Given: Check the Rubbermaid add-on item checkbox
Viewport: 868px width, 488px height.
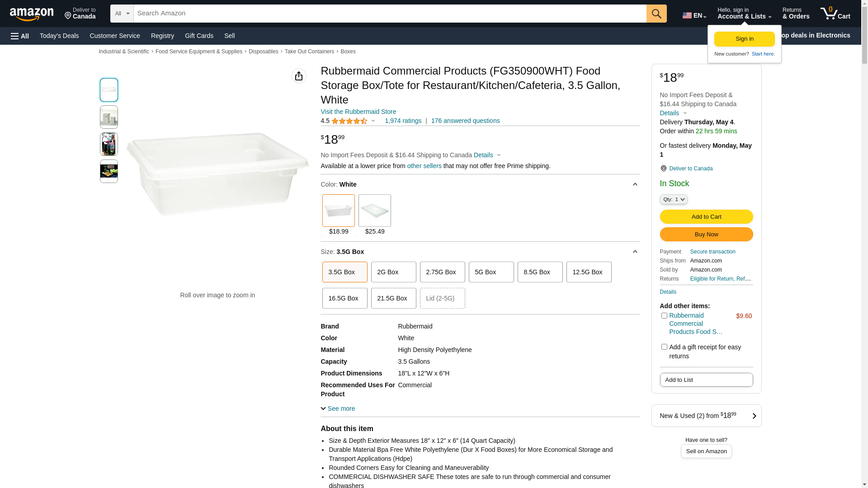Looking at the screenshot, I should tap(664, 316).
